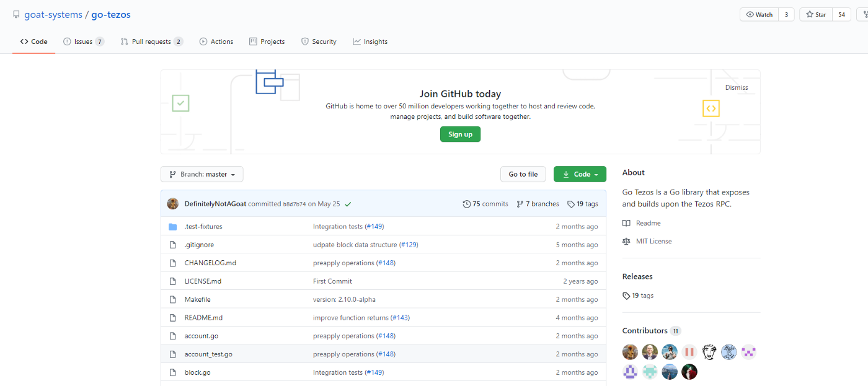Viewport: 868px width, 386px height.
Task: Open the dark red last contributor avatar
Action: point(689,372)
